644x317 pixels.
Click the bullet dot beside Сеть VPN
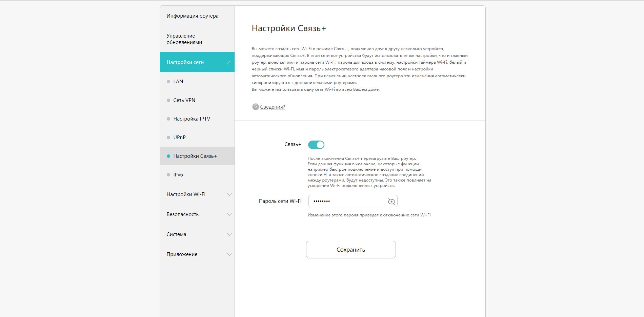(168, 100)
